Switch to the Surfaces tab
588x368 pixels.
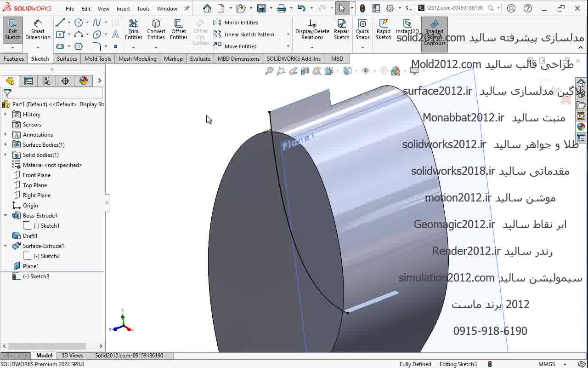[x=67, y=58]
